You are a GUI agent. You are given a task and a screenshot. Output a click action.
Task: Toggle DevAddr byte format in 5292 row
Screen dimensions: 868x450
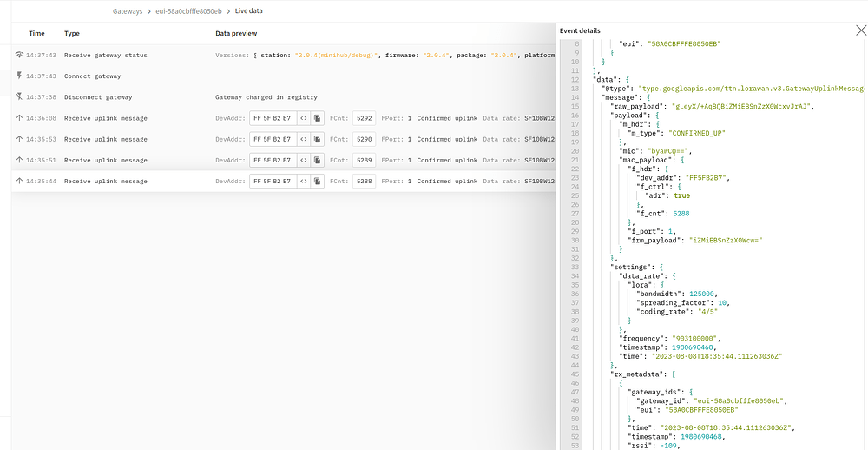point(304,118)
